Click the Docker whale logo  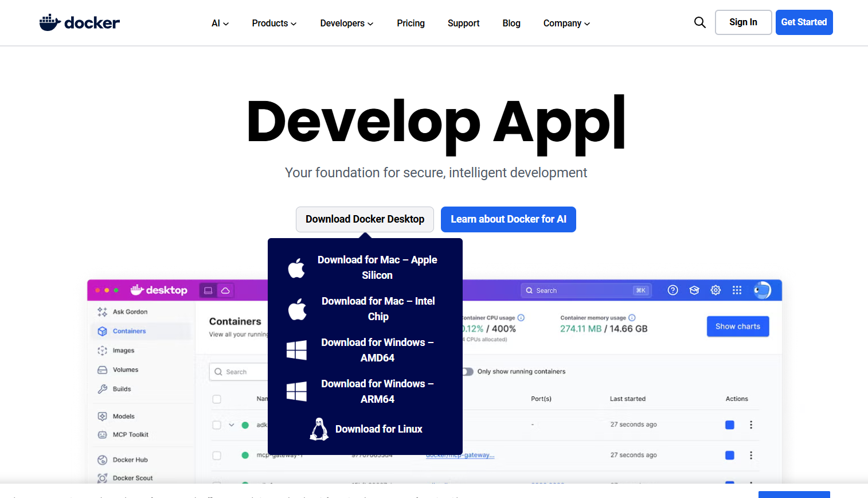(x=79, y=22)
